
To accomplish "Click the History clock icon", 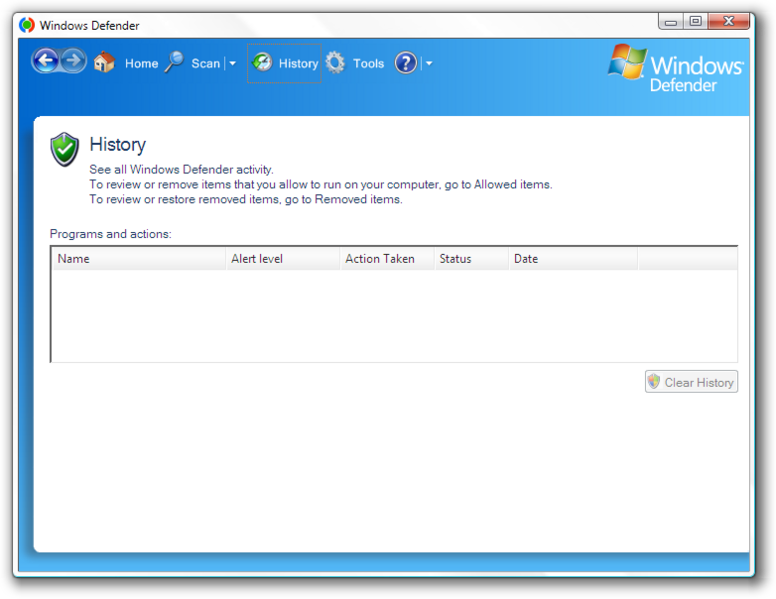I will tap(262, 62).
